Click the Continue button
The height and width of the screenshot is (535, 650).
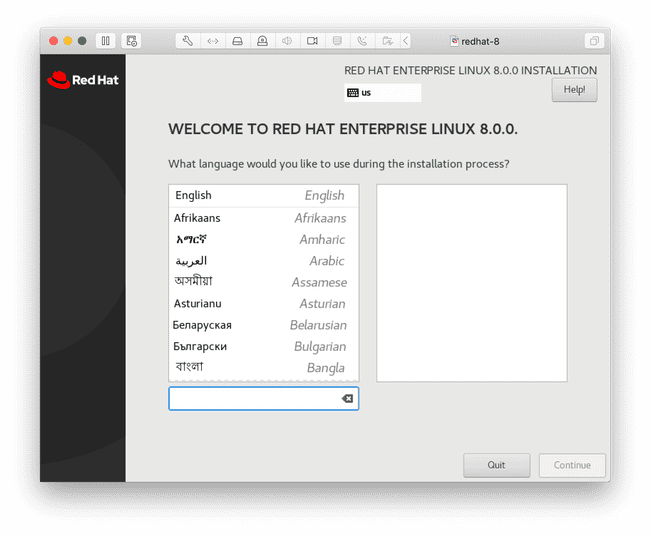tap(572, 465)
